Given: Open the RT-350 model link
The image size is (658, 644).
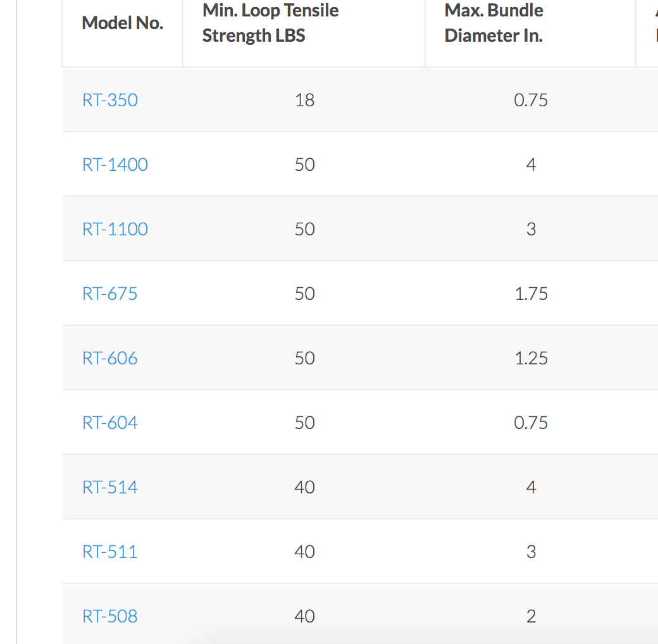Looking at the screenshot, I should point(110,100).
